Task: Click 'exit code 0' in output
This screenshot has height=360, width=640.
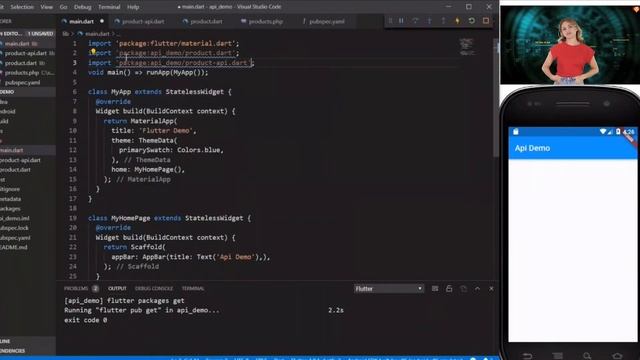Action: point(85,320)
